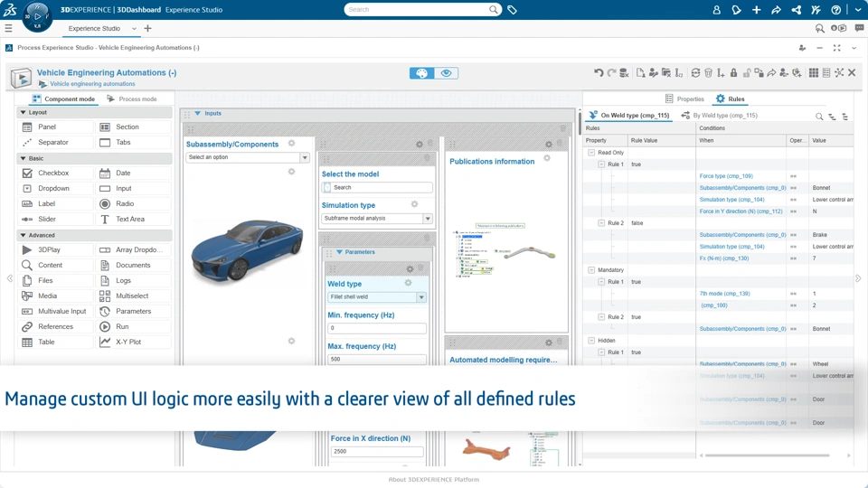The image size is (868, 488).
Task: Click the Force in X direction input
Action: [377, 452]
